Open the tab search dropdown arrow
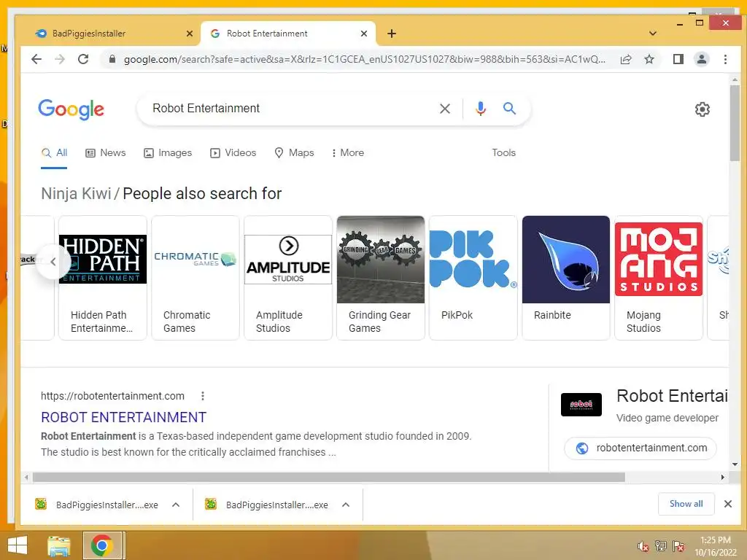This screenshot has height=560, width=747. [x=653, y=34]
